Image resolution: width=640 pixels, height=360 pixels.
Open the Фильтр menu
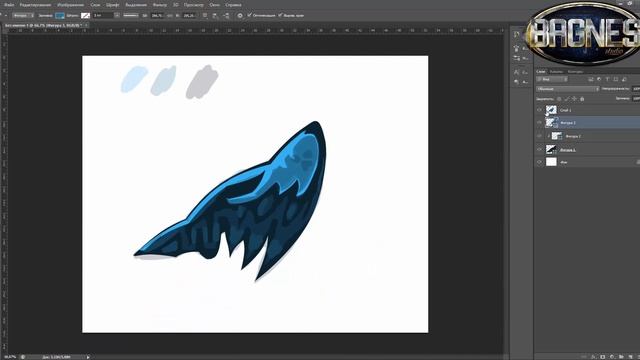(160, 5)
